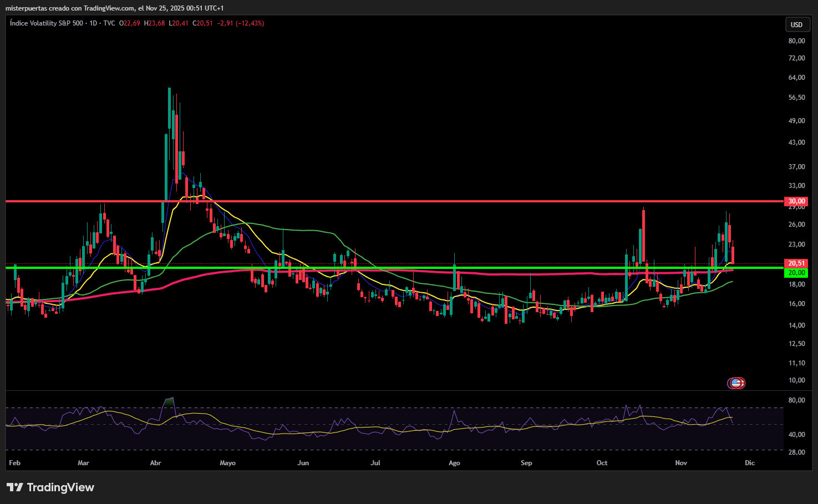Image resolution: width=818 pixels, height=504 pixels.
Task: Click the Jun label on the time axis
Action: pyautogui.click(x=303, y=463)
